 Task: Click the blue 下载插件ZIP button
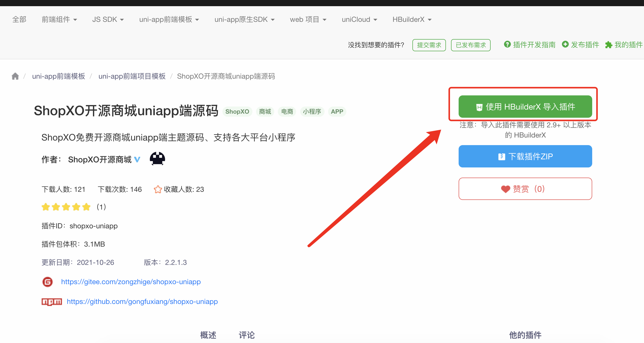tap(525, 157)
